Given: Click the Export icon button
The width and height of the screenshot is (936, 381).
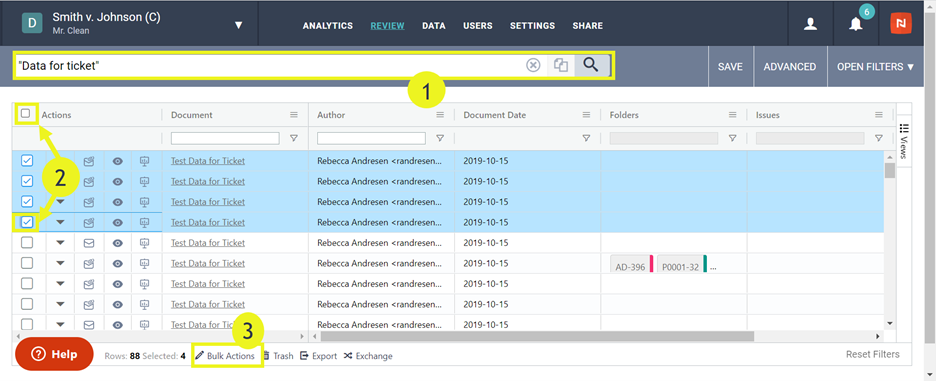Looking at the screenshot, I should [318, 355].
